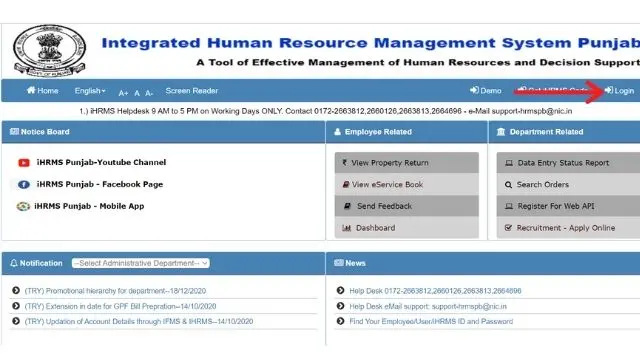Image resolution: width=640 pixels, height=360 pixels.
Task: Click the Employee Related person icon
Action: (337, 132)
